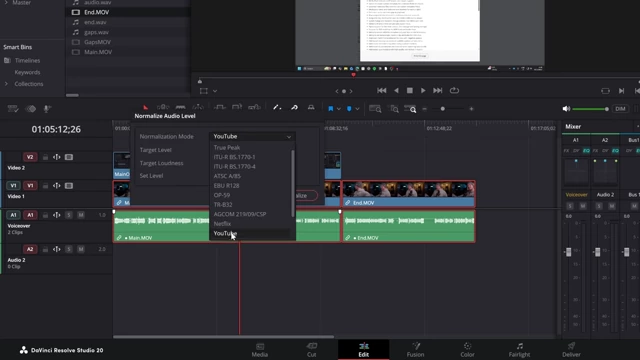The image size is (640, 360).
Task: Play the timeline in reverse
Action: (396, 91)
